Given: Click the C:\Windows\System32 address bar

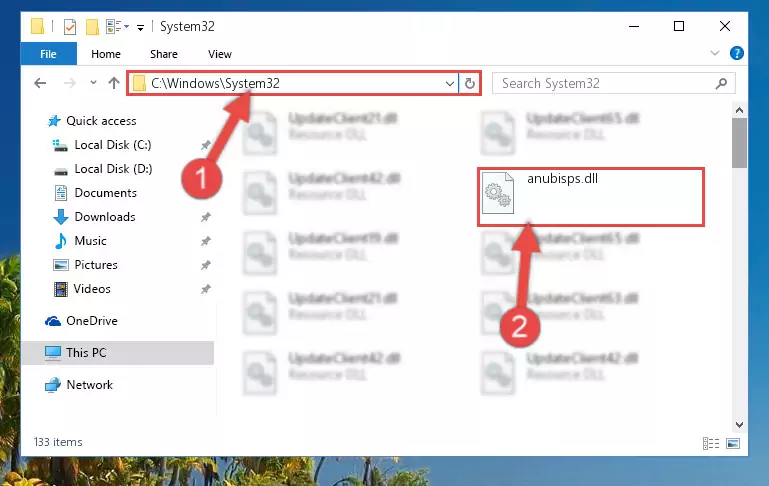Looking at the screenshot, I should 293,83.
